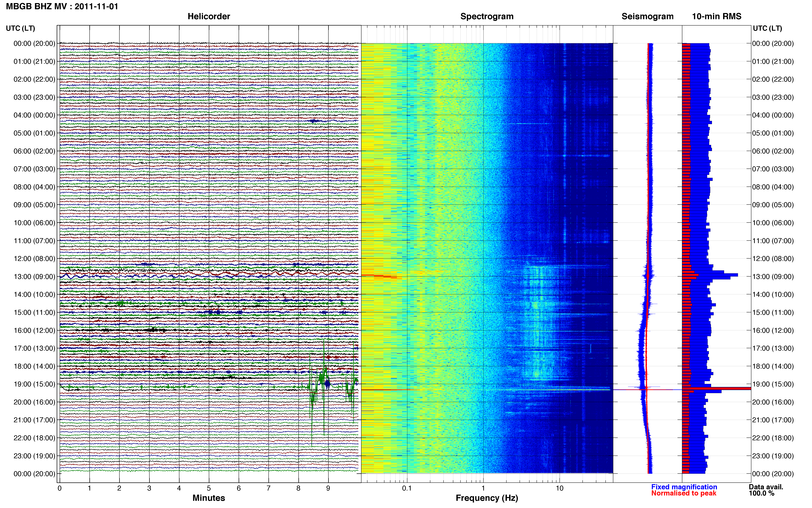
Task: Click the 'Seismogram' panel heading
Action: 648,16
